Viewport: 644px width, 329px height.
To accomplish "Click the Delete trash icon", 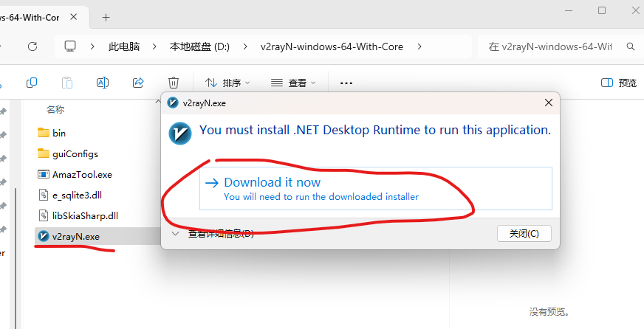I will (174, 83).
